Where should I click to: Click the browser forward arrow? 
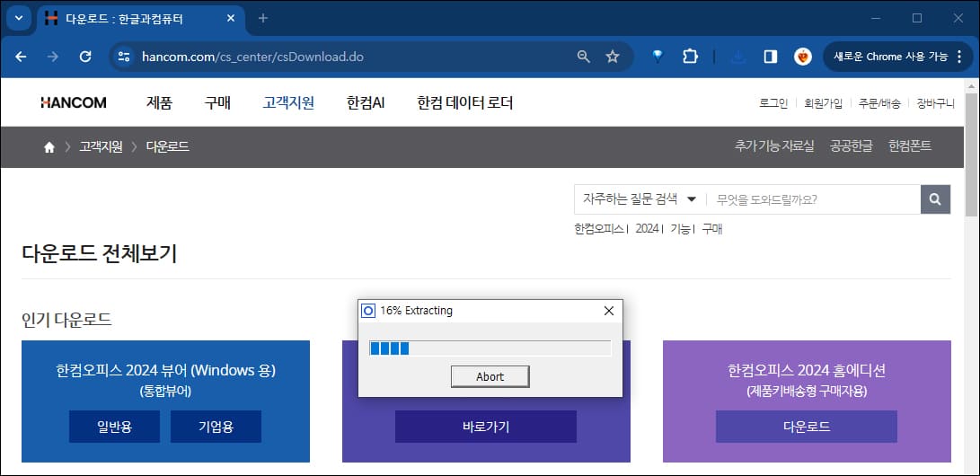click(53, 57)
